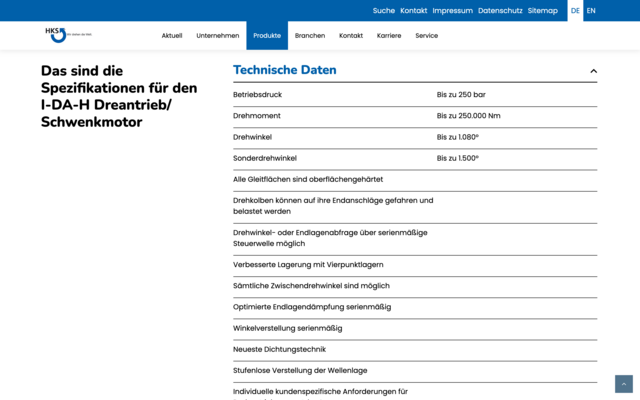Click 'Stufenlose Verstellung der Wellenlage' row
640x400 pixels.
(x=415, y=371)
